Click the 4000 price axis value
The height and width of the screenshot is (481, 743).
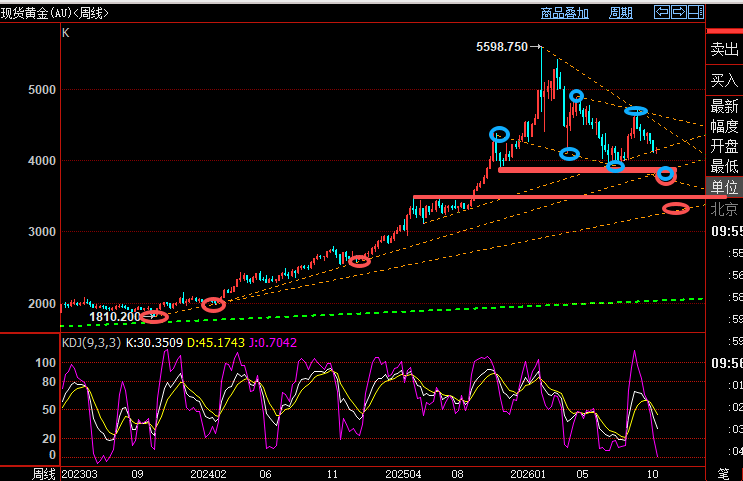click(x=42, y=161)
